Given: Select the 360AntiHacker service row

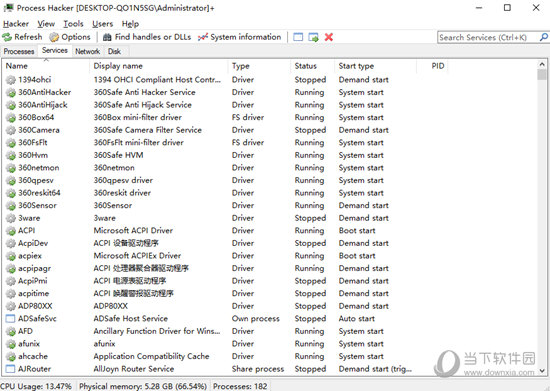Looking at the screenshot, I should click(270, 92).
